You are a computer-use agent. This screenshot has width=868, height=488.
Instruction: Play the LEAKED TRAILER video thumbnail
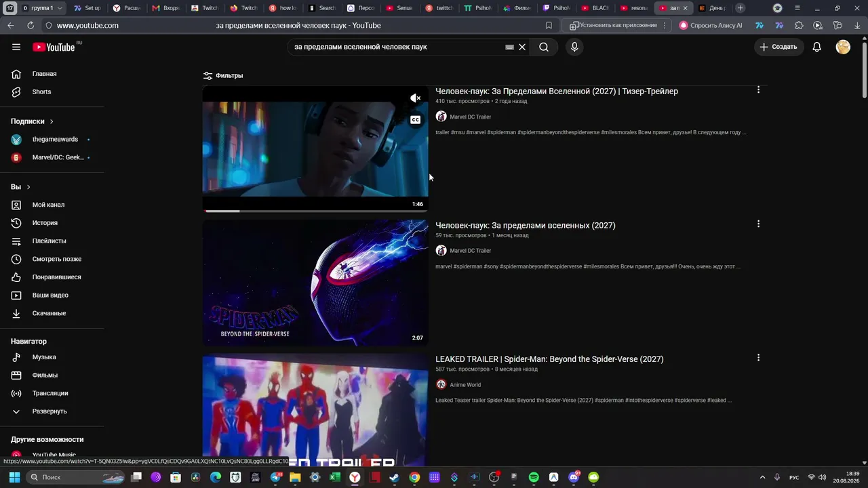(x=315, y=411)
